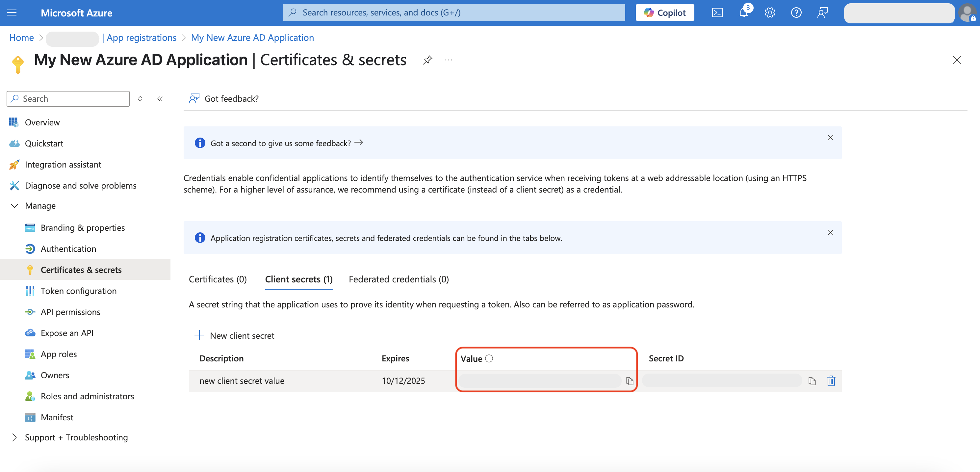This screenshot has width=980, height=472.
Task: Dismiss the feedback request banner
Action: click(x=831, y=138)
